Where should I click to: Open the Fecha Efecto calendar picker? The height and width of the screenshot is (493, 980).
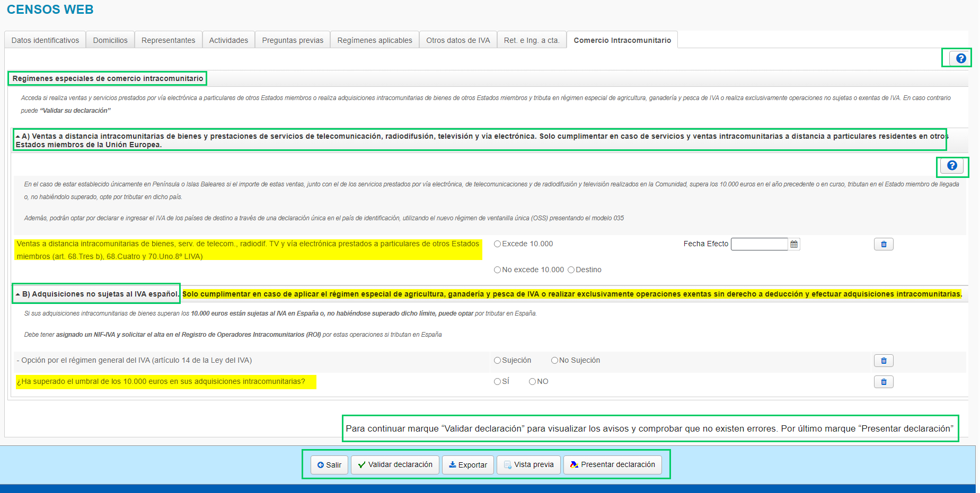793,244
